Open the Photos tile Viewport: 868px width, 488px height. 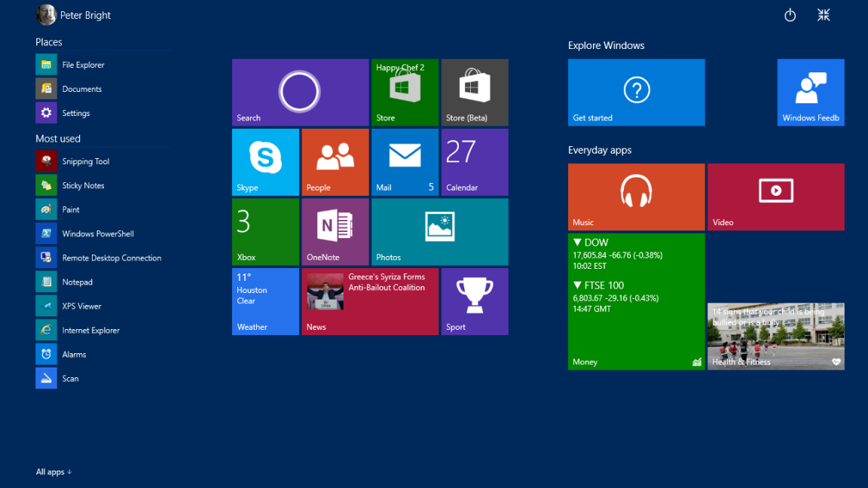439,232
